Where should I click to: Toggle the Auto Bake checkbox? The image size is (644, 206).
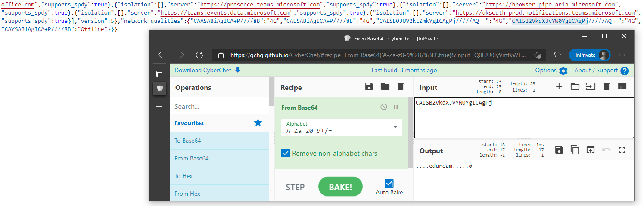click(x=389, y=184)
